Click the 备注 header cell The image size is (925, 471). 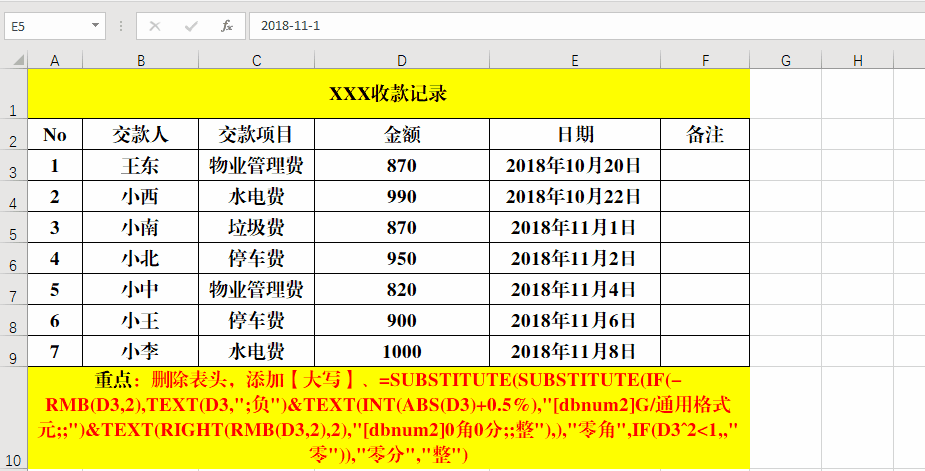click(x=705, y=134)
